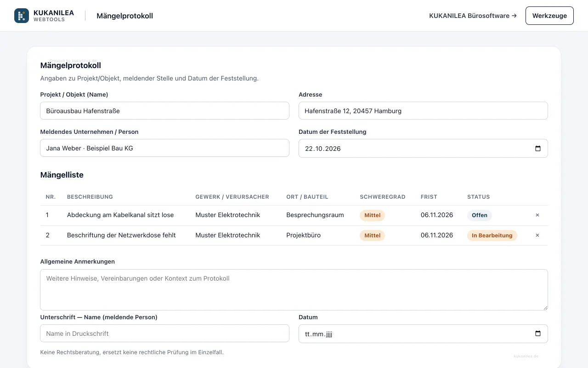The width and height of the screenshot is (588, 368).
Task: Select 'Beschriftung der Netzwerkdose fehlt' description
Action: tap(121, 235)
